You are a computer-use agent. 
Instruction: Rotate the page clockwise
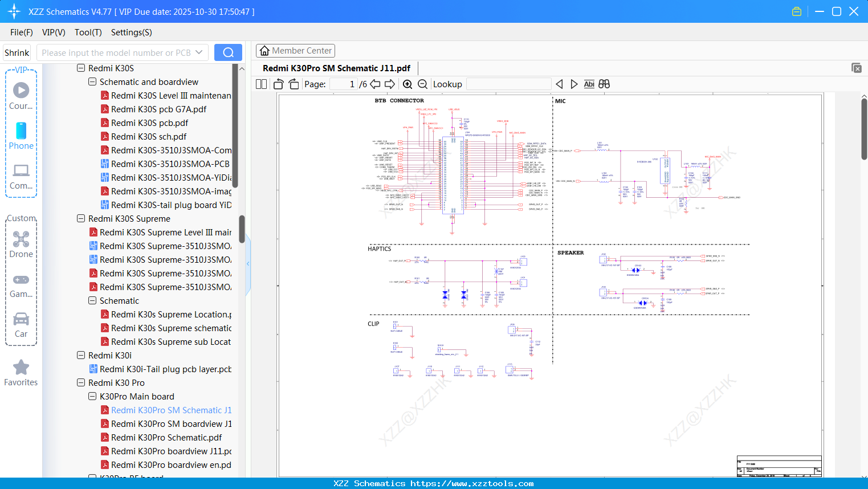tap(294, 84)
